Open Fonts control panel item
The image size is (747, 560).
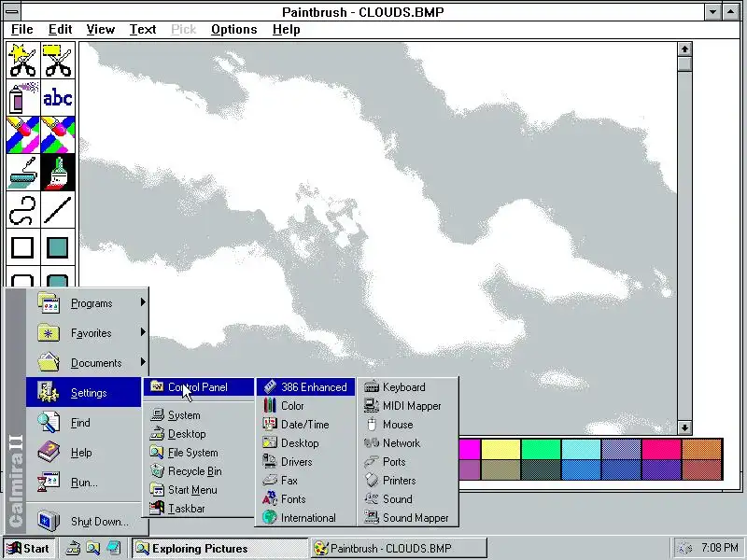tap(306, 499)
